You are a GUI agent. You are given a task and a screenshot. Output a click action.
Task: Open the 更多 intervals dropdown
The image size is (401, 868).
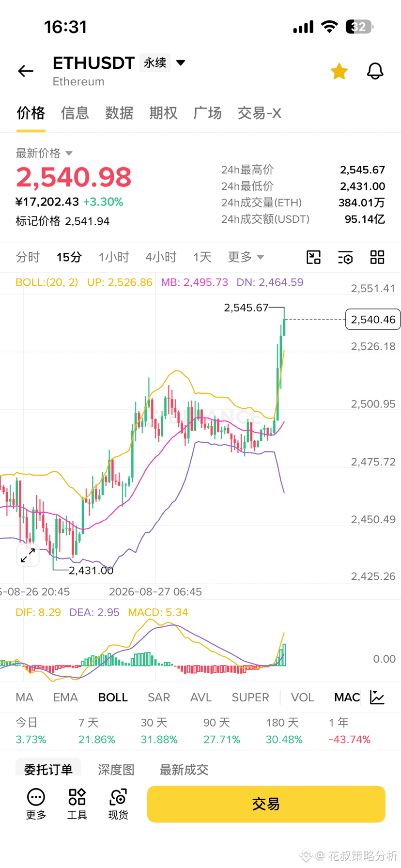246,257
